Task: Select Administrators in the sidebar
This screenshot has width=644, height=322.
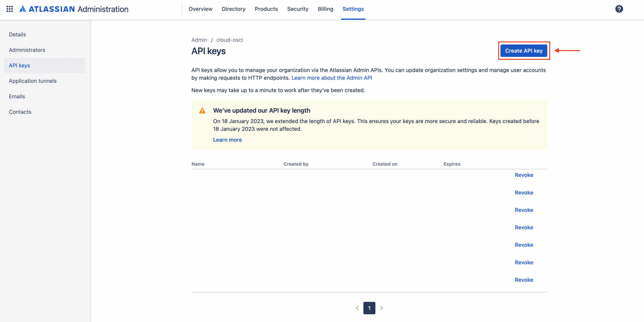Action: click(27, 50)
